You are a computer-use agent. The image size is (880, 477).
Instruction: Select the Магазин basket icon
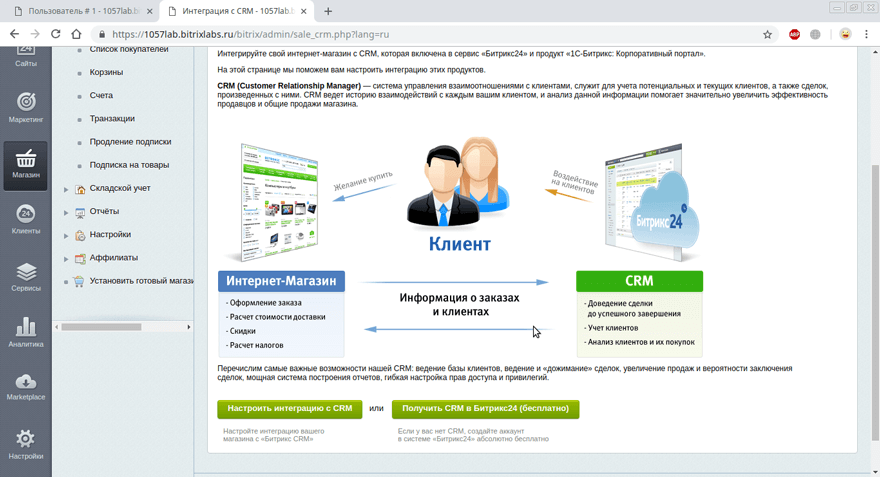pyautogui.click(x=26, y=163)
